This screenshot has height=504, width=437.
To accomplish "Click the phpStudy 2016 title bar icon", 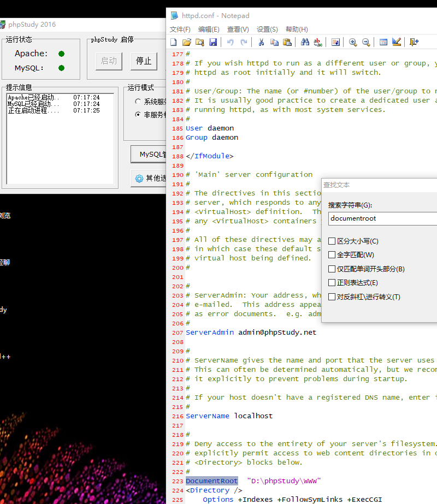I will (3, 25).
